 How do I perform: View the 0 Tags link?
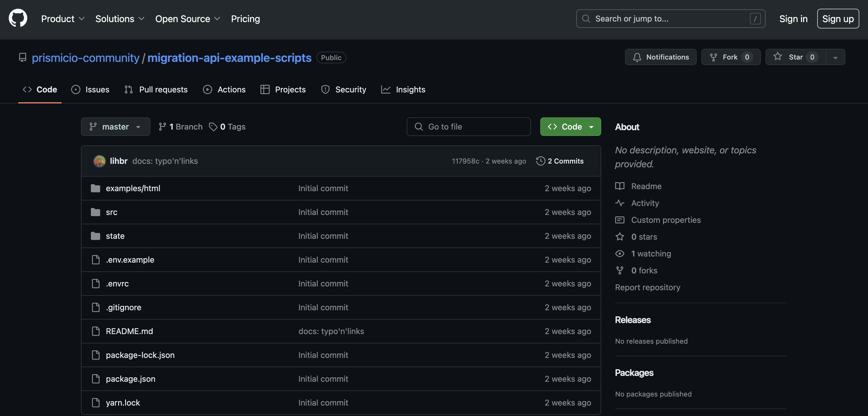click(227, 127)
